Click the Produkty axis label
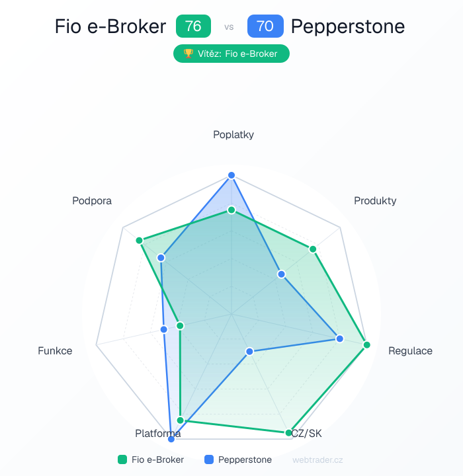This screenshot has width=463, height=476. pyautogui.click(x=375, y=200)
